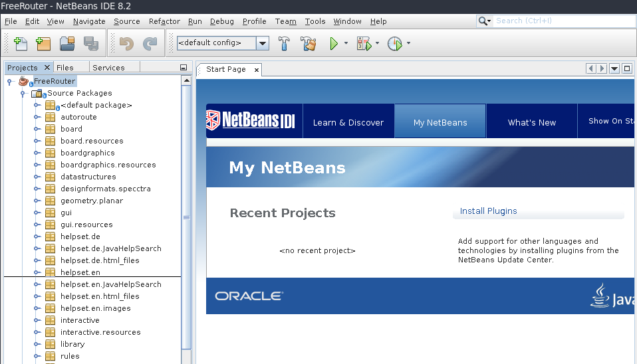Viewport: 637px width, 364px height.
Task: Maximize the editor window button
Action: click(x=627, y=68)
